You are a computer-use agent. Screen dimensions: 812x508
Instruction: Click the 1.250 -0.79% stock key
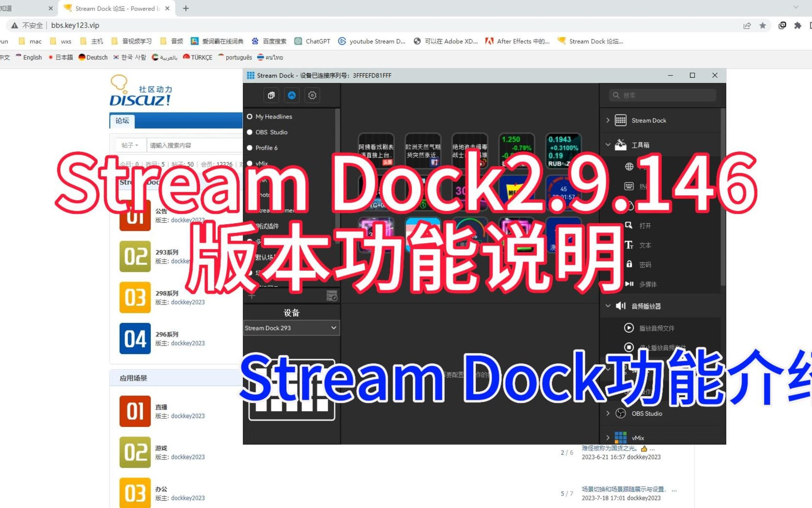click(x=516, y=151)
